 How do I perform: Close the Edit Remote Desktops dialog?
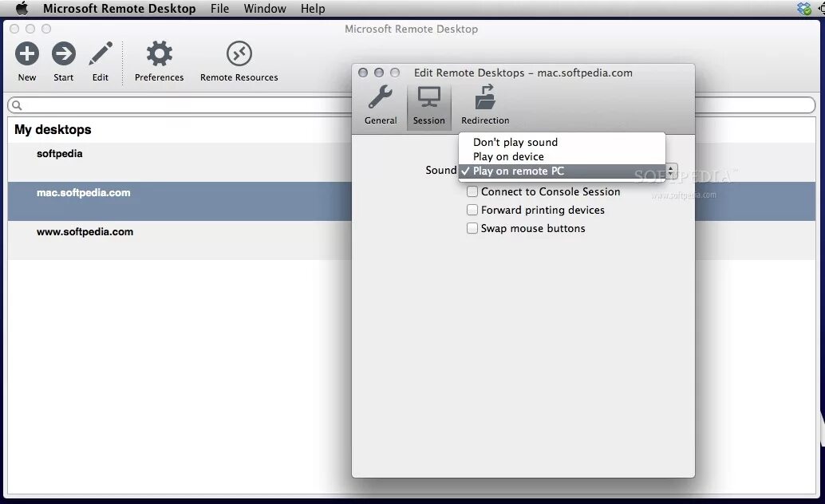pyautogui.click(x=363, y=73)
